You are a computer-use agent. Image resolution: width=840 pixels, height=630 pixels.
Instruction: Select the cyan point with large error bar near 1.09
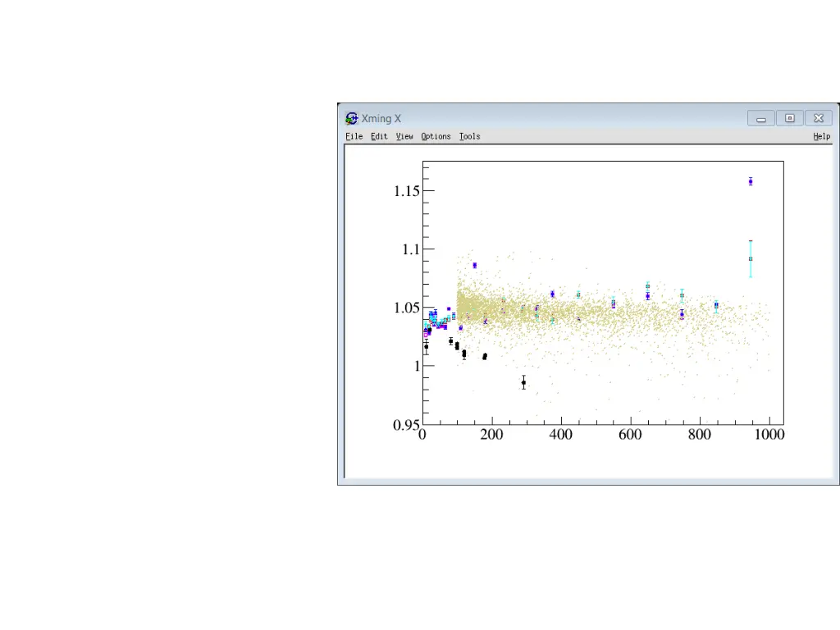pyautogui.click(x=751, y=259)
